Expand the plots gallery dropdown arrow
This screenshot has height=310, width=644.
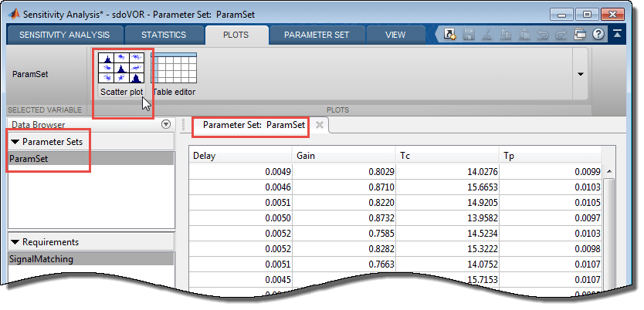(x=581, y=74)
